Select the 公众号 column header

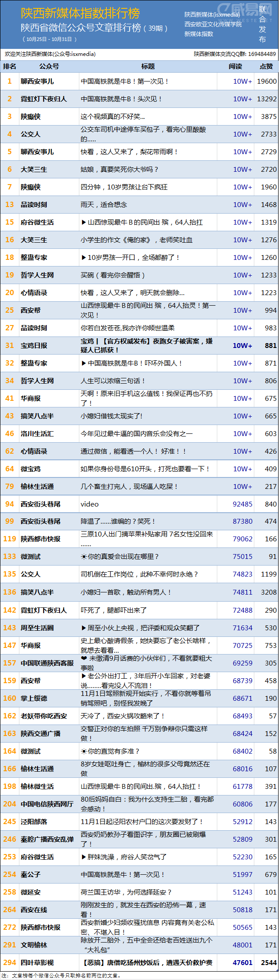49,67
